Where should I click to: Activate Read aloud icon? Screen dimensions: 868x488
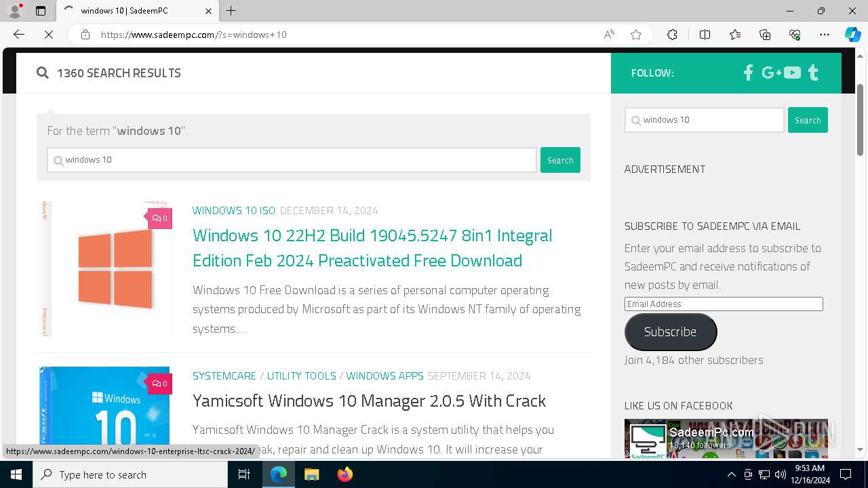609,35
